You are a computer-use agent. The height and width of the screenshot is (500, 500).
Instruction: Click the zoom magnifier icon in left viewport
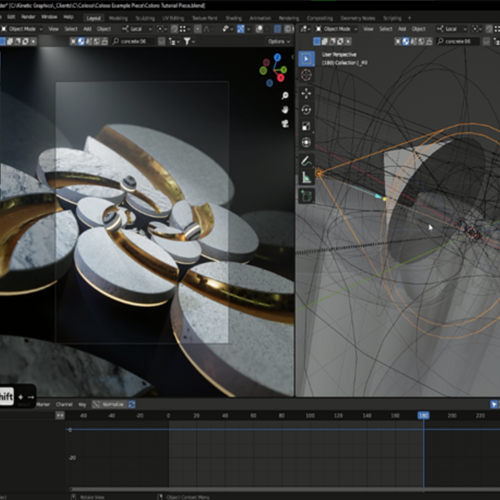[x=285, y=96]
